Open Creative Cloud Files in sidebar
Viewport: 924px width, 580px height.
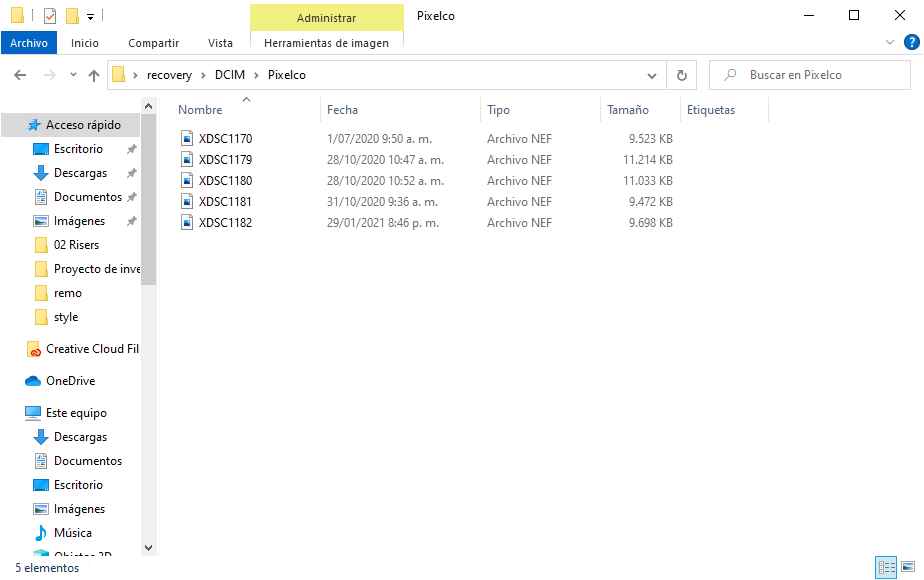click(93, 349)
